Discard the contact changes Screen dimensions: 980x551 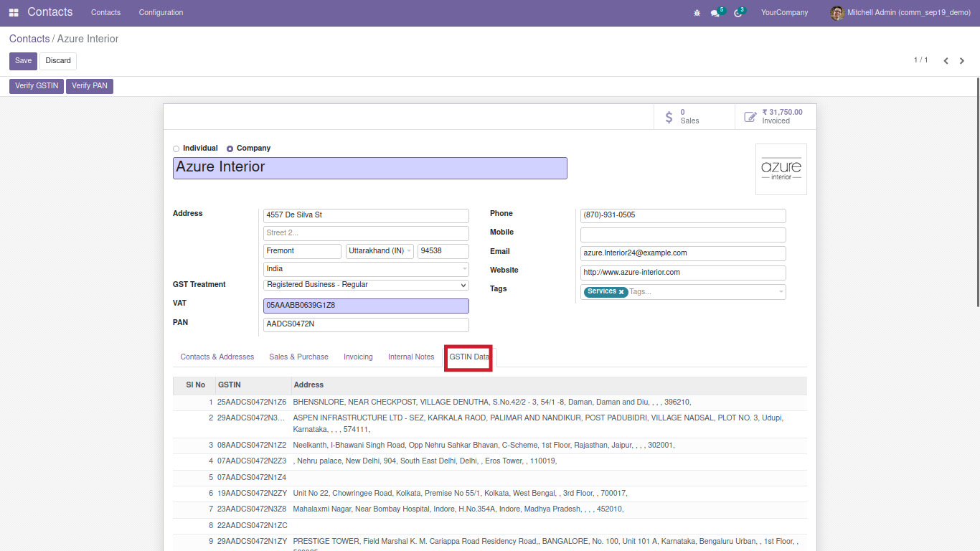(58, 61)
